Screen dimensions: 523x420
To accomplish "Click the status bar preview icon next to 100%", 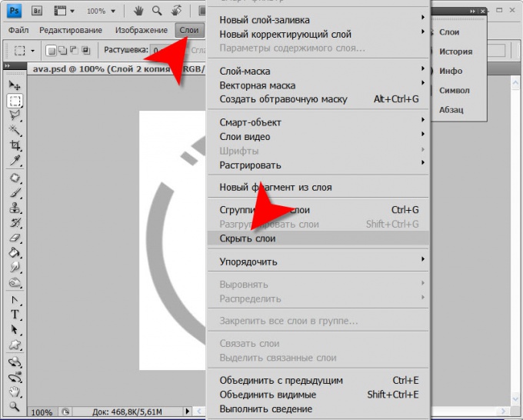I will (65, 412).
